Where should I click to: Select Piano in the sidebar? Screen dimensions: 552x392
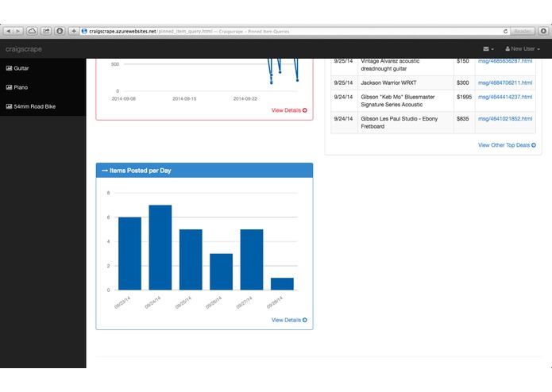pos(43,87)
